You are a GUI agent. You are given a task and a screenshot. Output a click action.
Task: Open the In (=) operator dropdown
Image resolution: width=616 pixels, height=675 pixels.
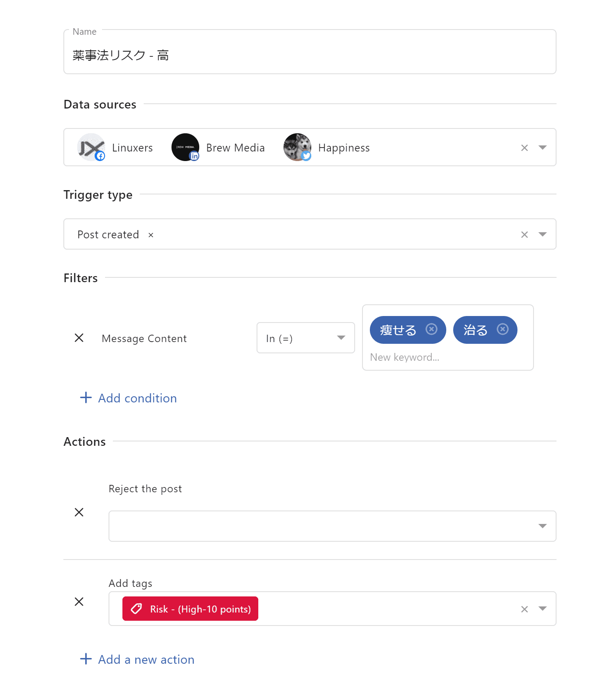[341, 338]
